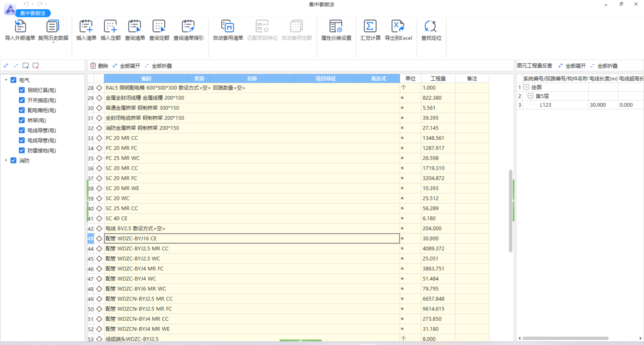
Task: Toggle 电线导管(电) checkbox
Action: coord(22,130)
